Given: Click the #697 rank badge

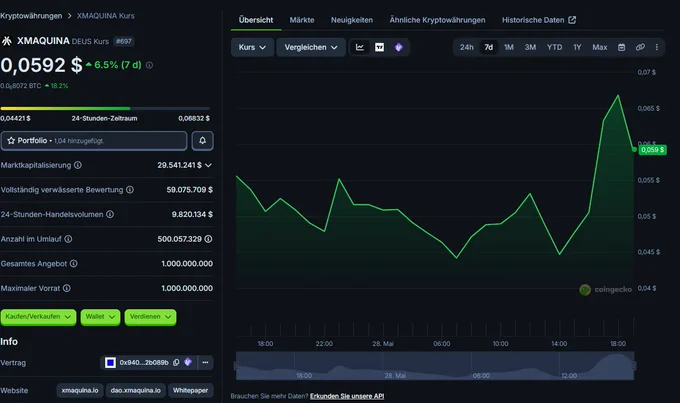Looking at the screenshot, I should click(x=124, y=41).
